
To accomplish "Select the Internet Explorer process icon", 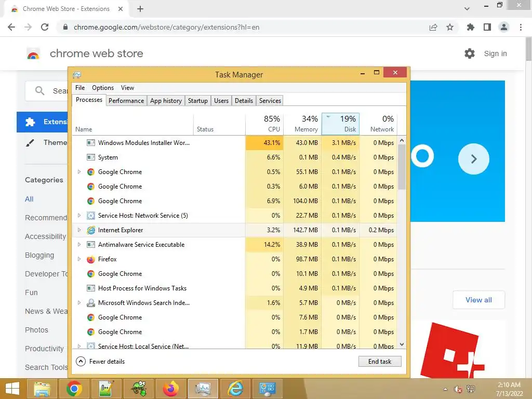I will [x=90, y=230].
